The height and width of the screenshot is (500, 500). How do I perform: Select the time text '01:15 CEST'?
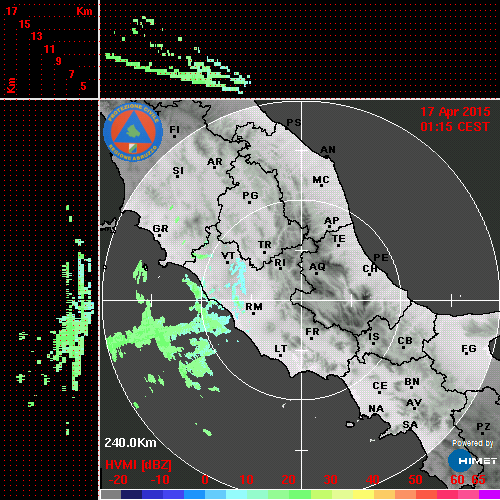coord(455,127)
